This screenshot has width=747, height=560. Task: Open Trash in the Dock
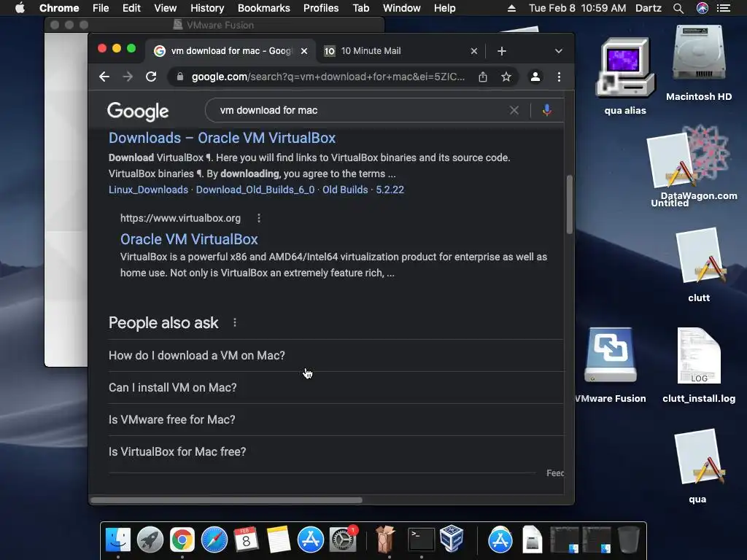point(628,540)
